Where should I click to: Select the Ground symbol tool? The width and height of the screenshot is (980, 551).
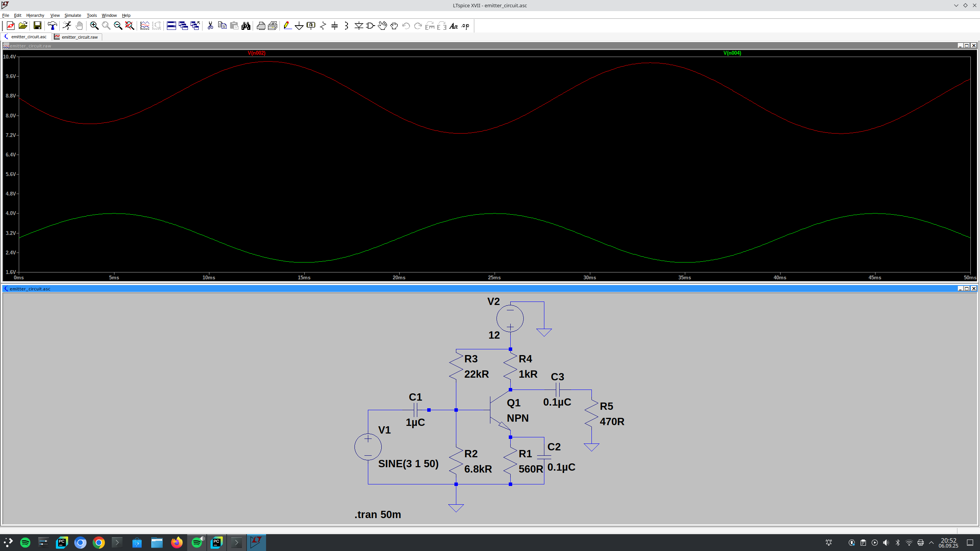tap(299, 26)
